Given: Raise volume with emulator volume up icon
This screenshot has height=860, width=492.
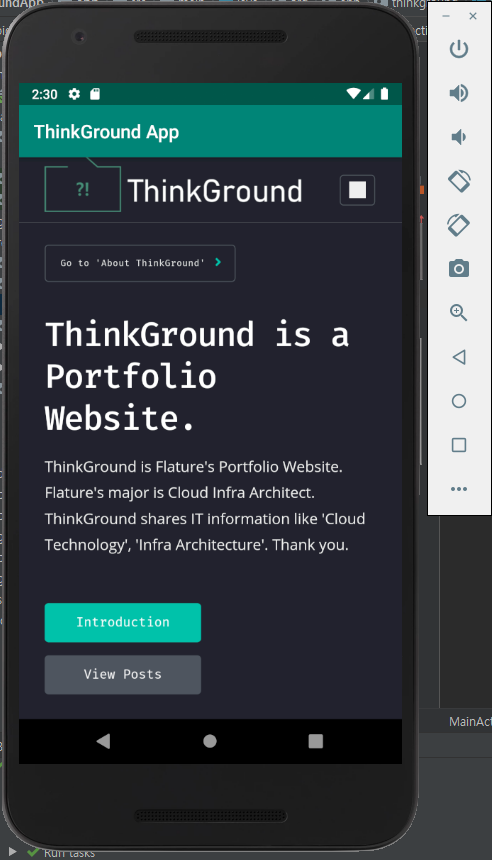Looking at the screenshot, I should pos(459,93).
